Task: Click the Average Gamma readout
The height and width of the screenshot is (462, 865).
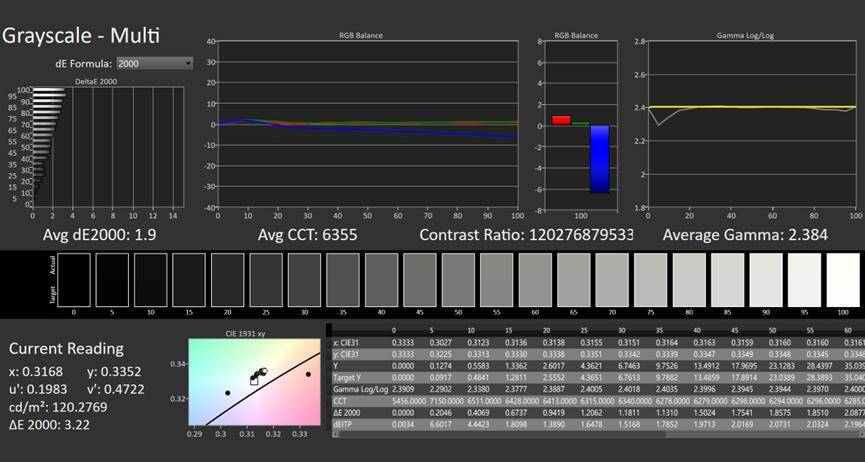Action: (750, 234)
